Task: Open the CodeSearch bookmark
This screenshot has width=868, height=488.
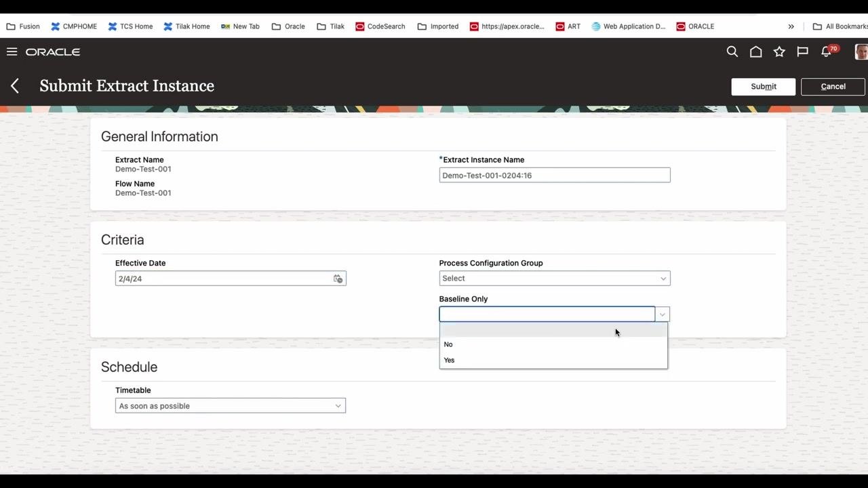Action: point(380,26)
